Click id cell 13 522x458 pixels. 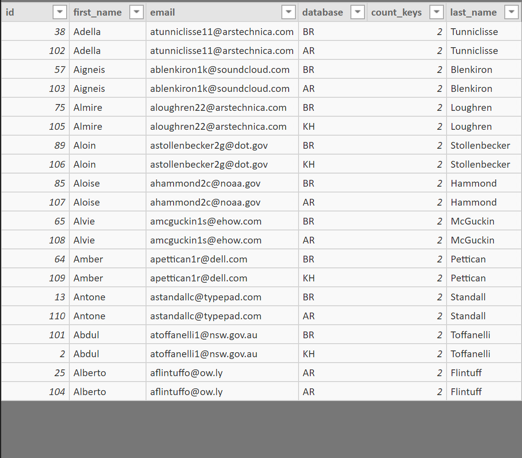(x=35, y=297)
